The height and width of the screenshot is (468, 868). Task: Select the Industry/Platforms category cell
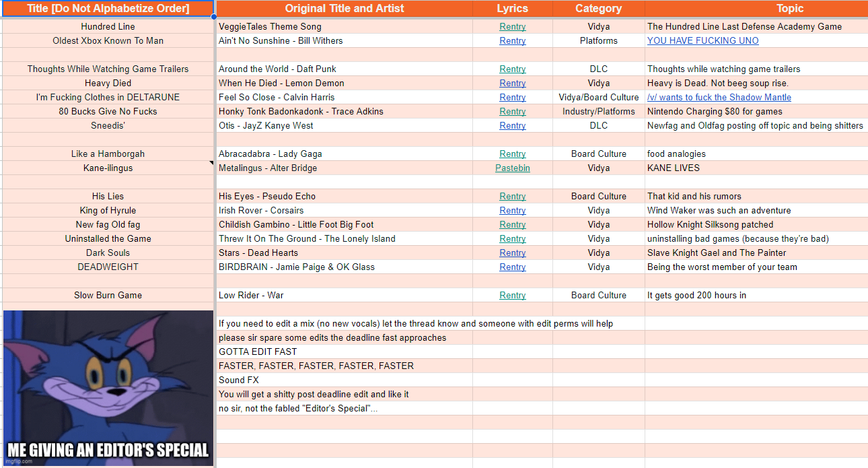click(598, 112)
